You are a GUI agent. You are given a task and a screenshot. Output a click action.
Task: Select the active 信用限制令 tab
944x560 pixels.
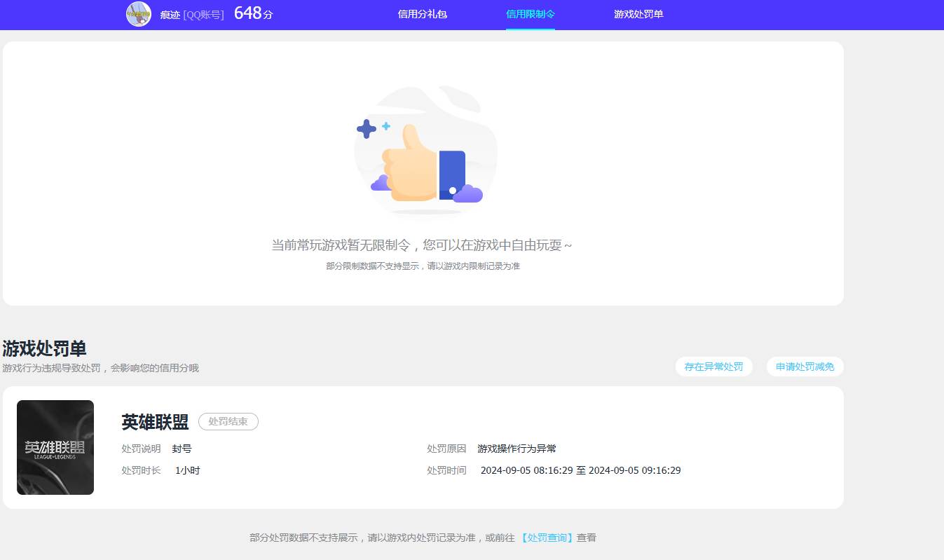click(531, 14)
